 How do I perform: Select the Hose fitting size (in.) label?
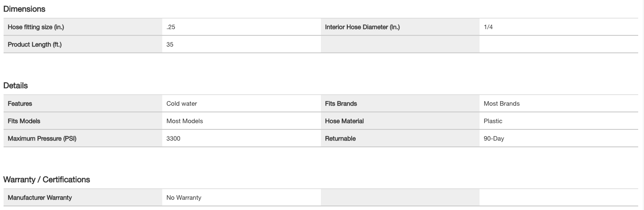(36, 27)
